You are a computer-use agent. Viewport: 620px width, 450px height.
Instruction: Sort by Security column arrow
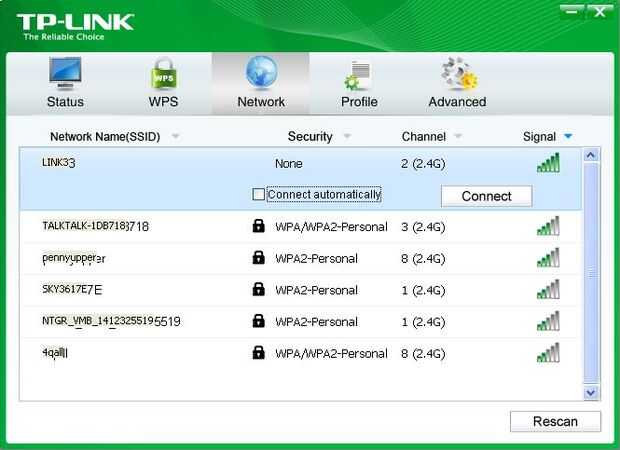347,136
